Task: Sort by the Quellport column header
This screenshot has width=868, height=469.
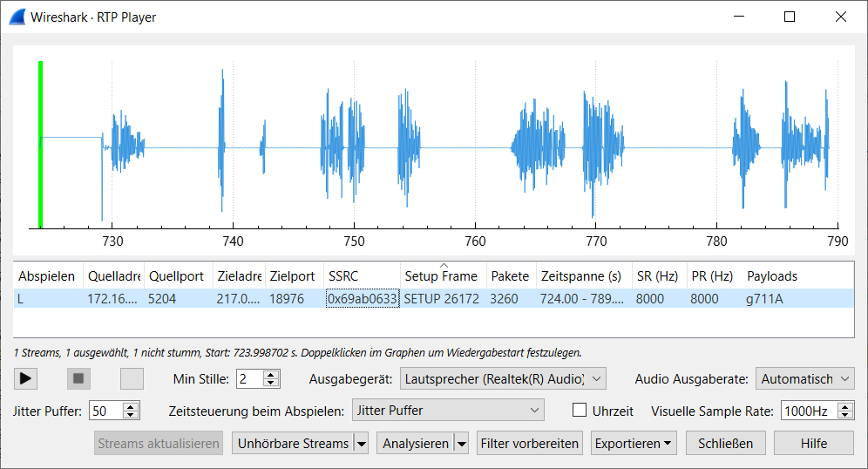Action: pyautogui.click(x=179, y=275)
